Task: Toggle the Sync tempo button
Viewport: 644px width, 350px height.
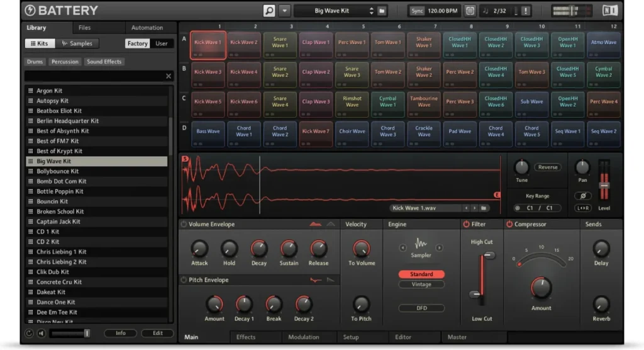Action: click(417, 11)
